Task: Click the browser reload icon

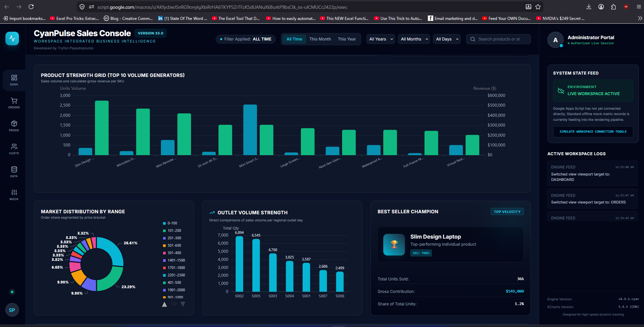Action: tap(31, 7)
